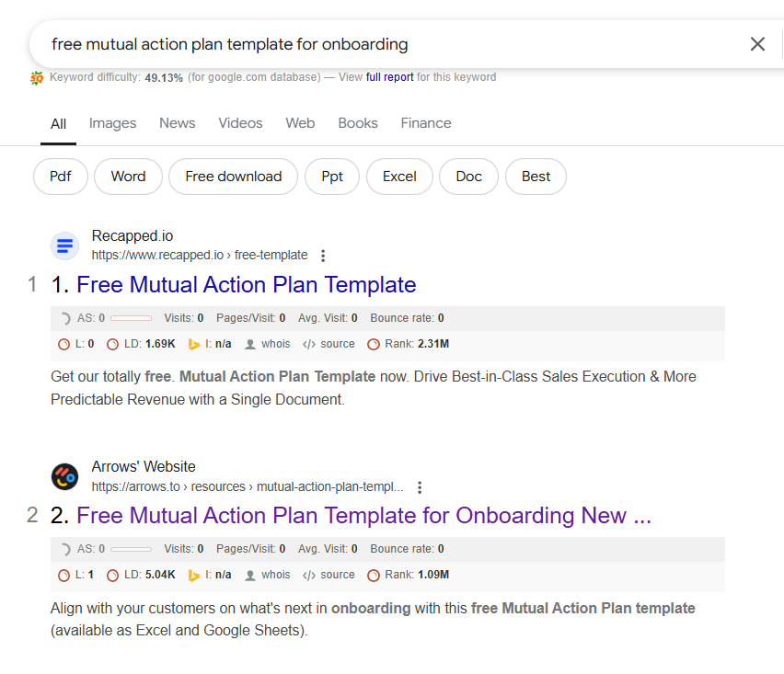Viewport: 784px width, 674px height.
Task: Click the Visits: 0 value for Recapped.io
Action: point(183,318)
